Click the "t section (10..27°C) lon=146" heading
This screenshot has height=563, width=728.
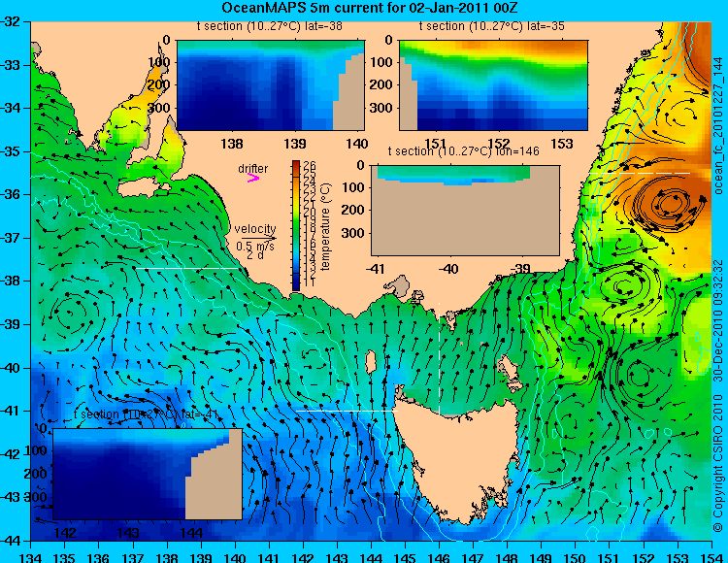click(x=463, y=151)
